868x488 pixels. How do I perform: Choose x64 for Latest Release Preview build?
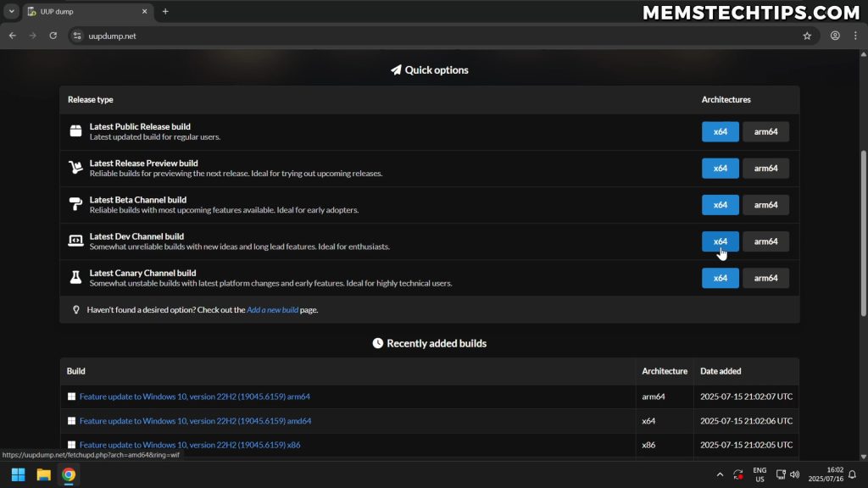[x=721, y=169]
